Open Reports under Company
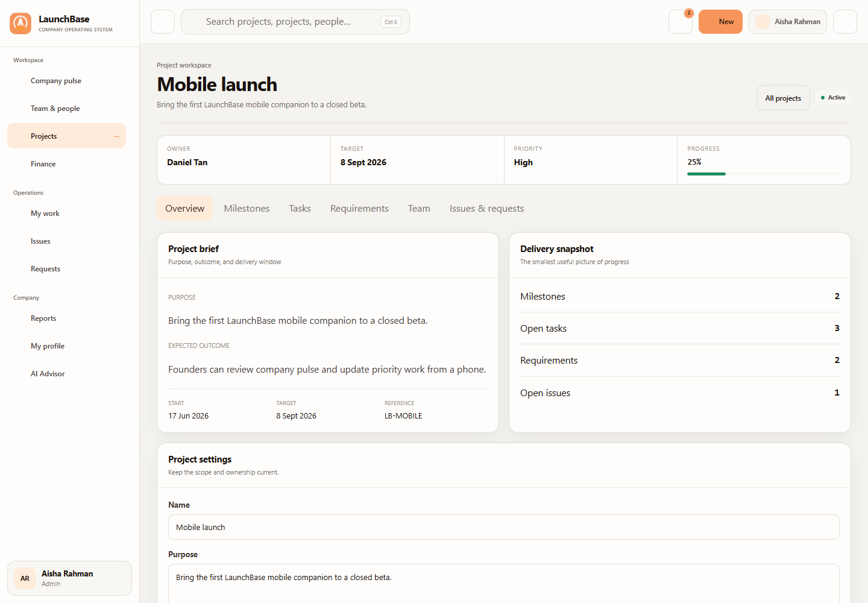This screenshot has width=868, height=603. pos(66,318)
